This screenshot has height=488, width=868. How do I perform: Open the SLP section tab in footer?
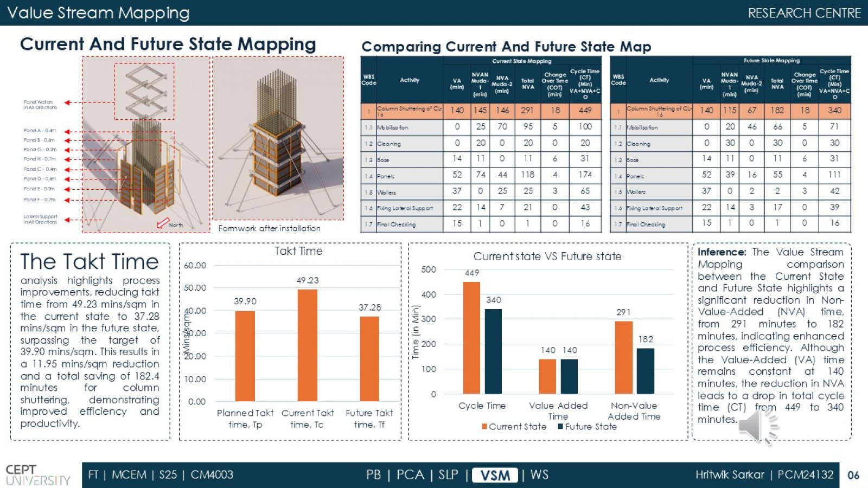click(448, 475)
